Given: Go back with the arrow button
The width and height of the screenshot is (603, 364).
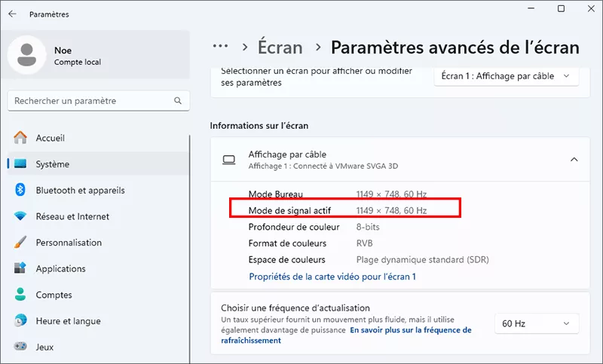Looking at the screenshot, I should pos(12,14).
